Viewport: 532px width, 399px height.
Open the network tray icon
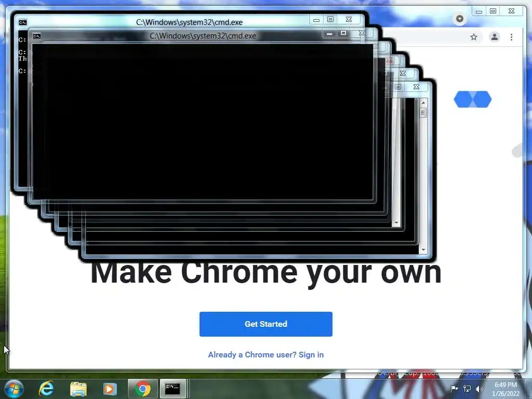point(467,389)
